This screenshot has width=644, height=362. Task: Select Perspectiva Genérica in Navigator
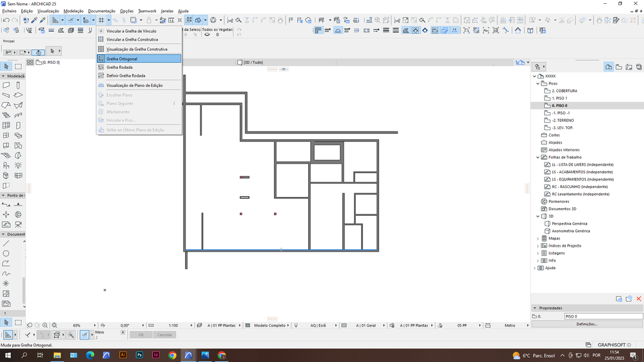569,224
